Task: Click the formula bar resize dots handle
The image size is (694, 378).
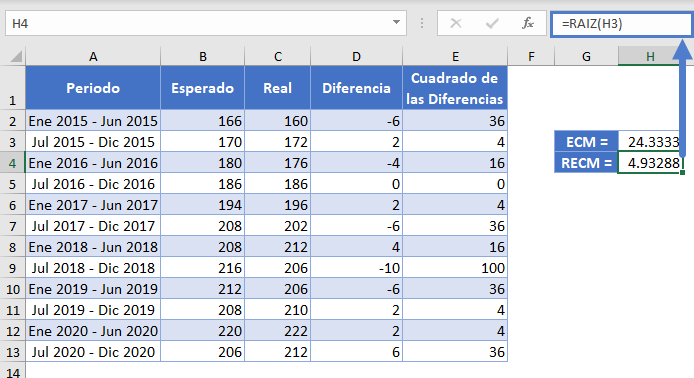Action: [x=422, y=23]
